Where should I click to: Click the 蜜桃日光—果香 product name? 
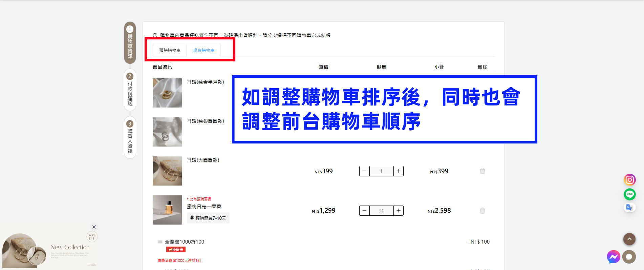point(204,207)
